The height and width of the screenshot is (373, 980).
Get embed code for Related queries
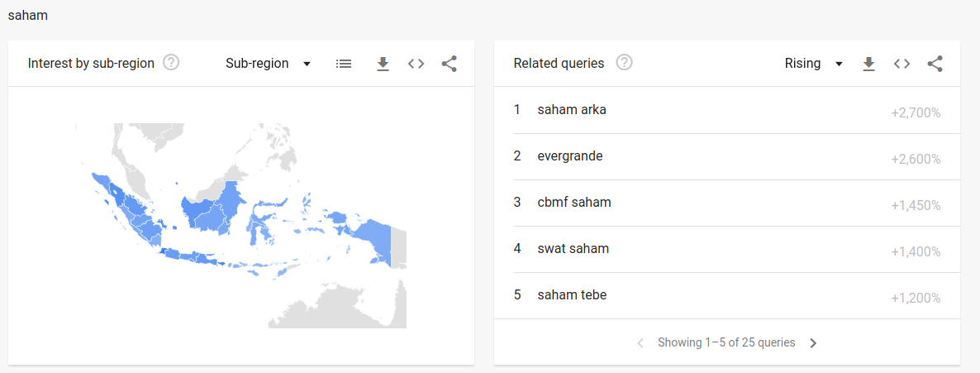click(x=902, y=64)
